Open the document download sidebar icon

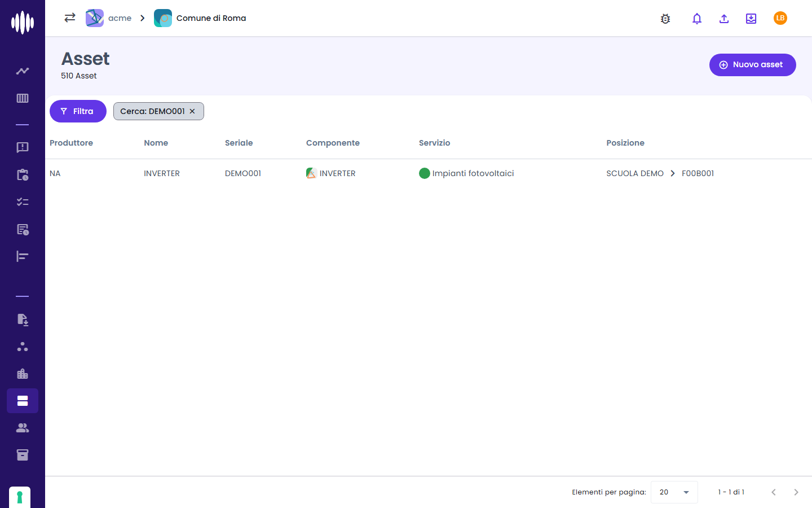pyautogui.click(x=23, y=319)
